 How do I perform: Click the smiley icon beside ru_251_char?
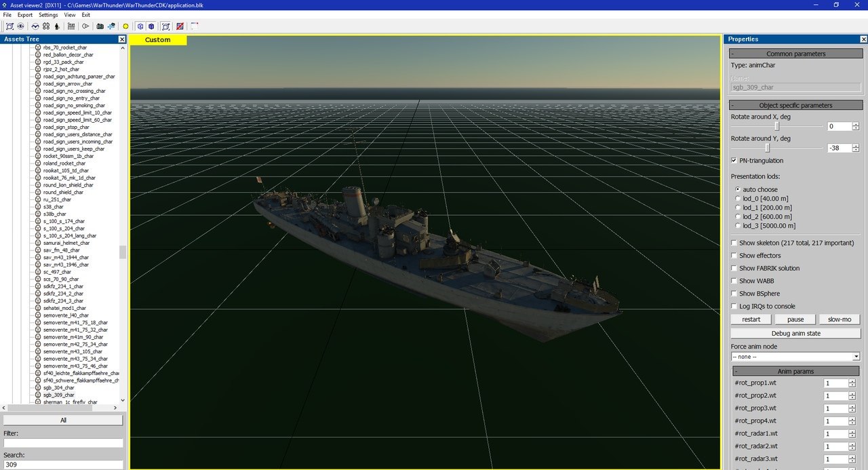(x=38, y=199)
